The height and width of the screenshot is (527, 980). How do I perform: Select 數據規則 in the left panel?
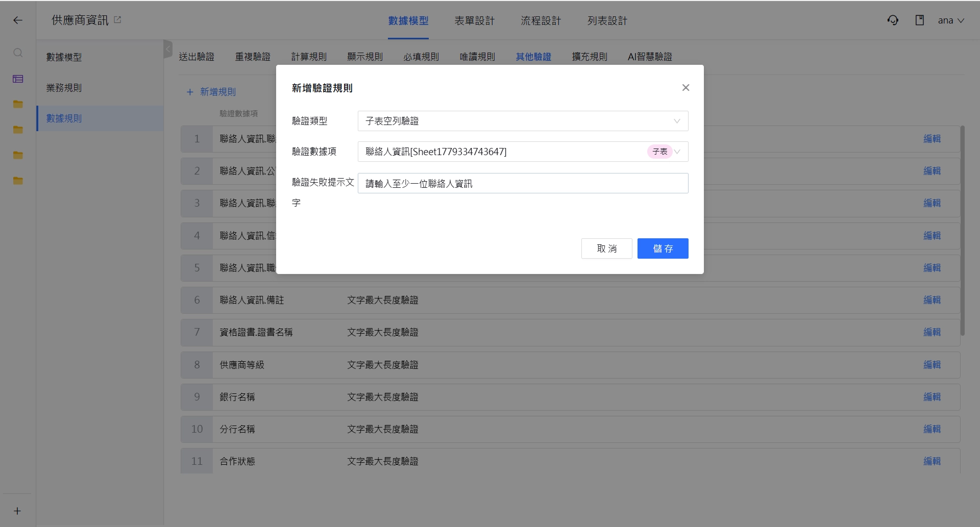100,118
